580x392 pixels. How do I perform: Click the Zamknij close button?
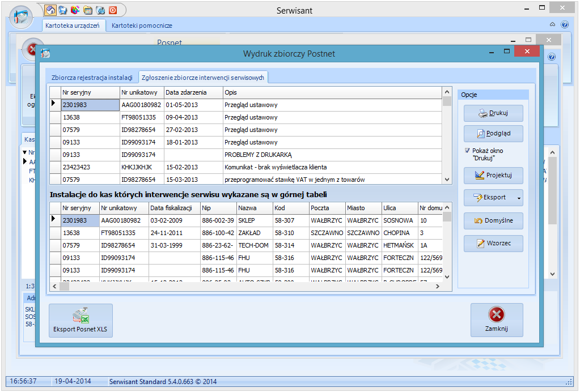pyautogui.click(x=497, y=320)
